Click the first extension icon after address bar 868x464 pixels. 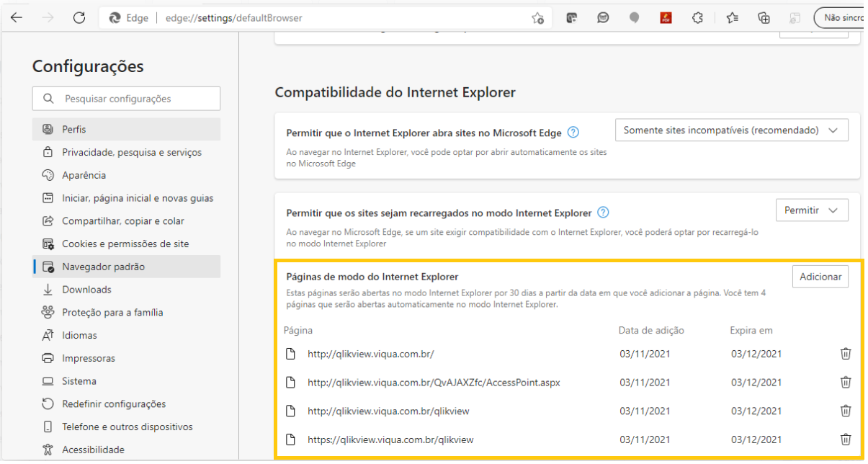click(572, 18)
